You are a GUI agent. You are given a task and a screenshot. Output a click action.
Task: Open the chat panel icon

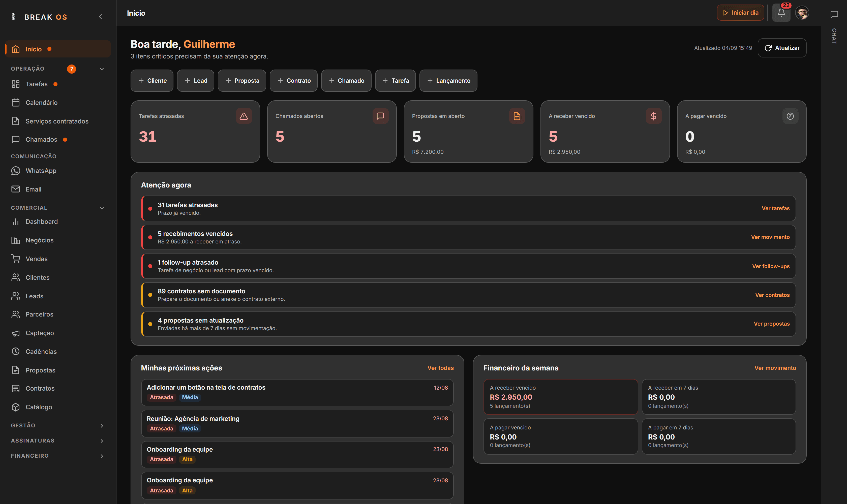click(x=834, y=14)
